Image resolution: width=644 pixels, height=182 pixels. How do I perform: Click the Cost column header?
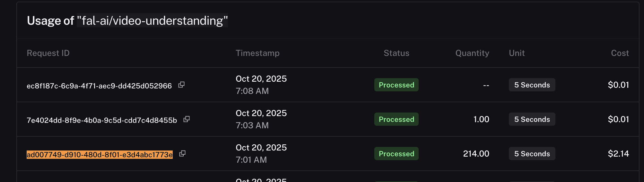(620, 53)
